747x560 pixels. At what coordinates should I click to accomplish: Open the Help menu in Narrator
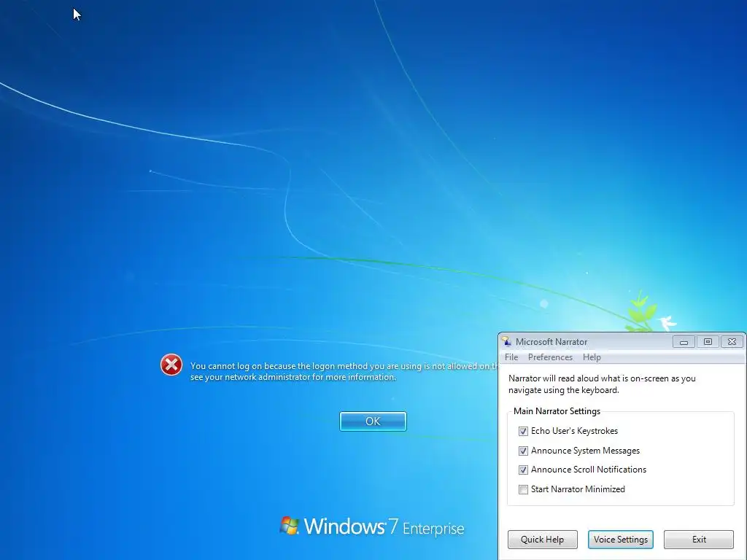click(592, 357)
